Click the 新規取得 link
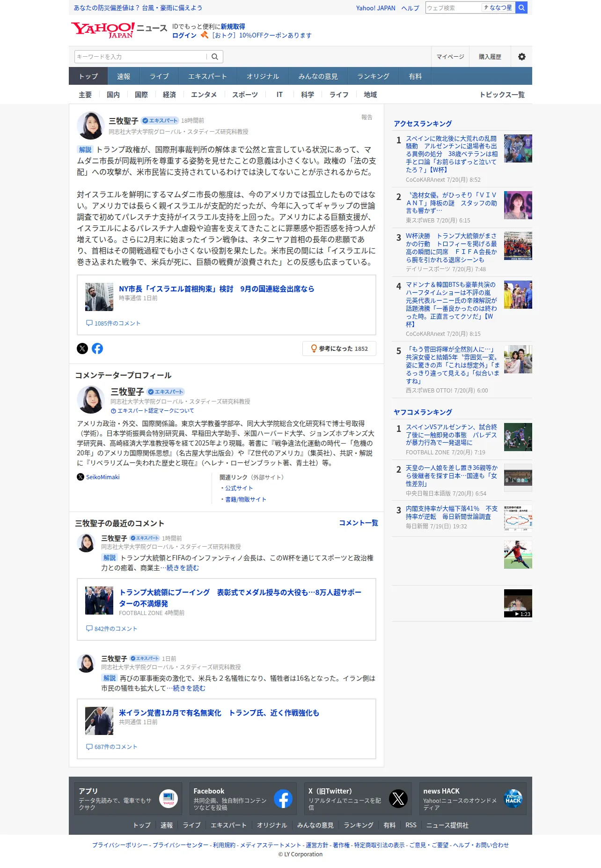601x868 pixels. pyautogui.click(x=233, y=27)
